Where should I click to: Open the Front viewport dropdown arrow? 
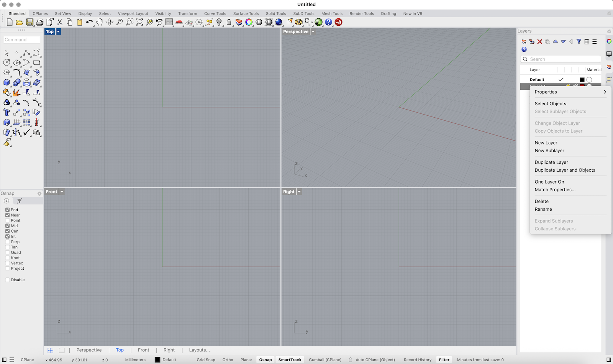(62, 192)
